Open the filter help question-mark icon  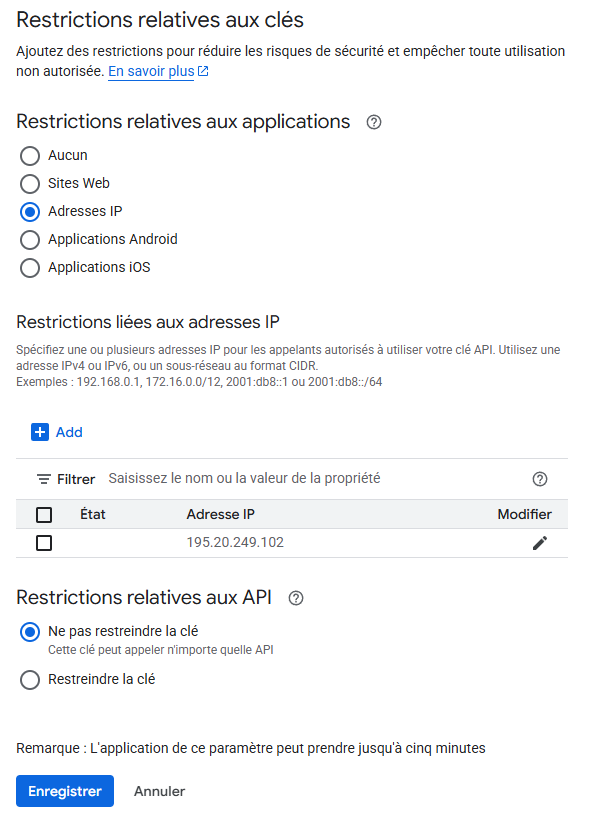click(539, 479)
